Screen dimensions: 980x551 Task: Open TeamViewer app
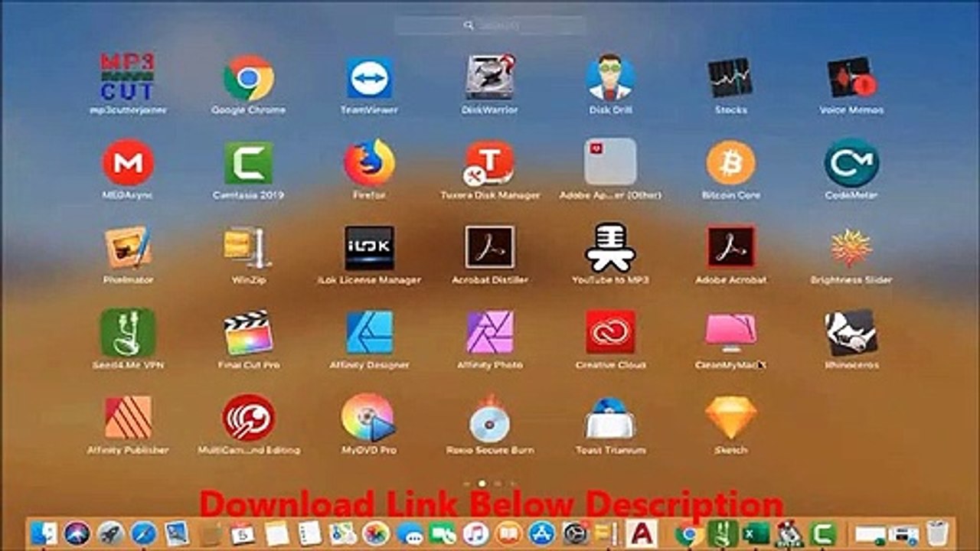tap(370, 77)
